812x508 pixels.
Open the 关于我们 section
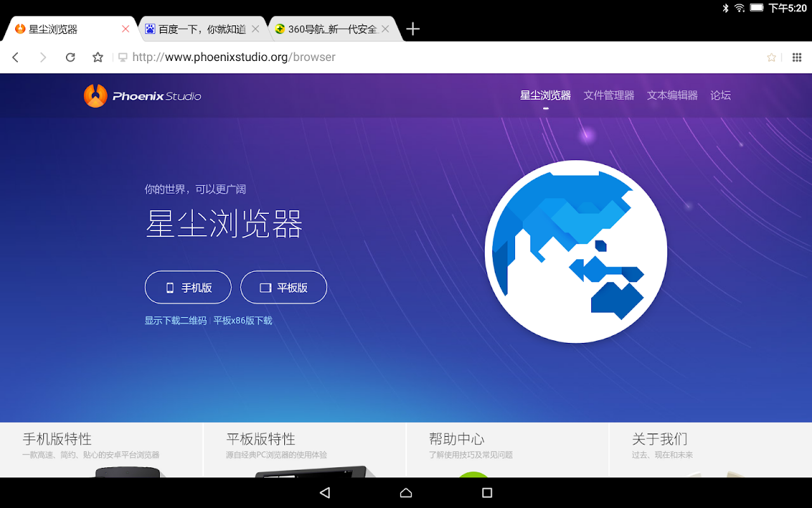tap(710, 450)
